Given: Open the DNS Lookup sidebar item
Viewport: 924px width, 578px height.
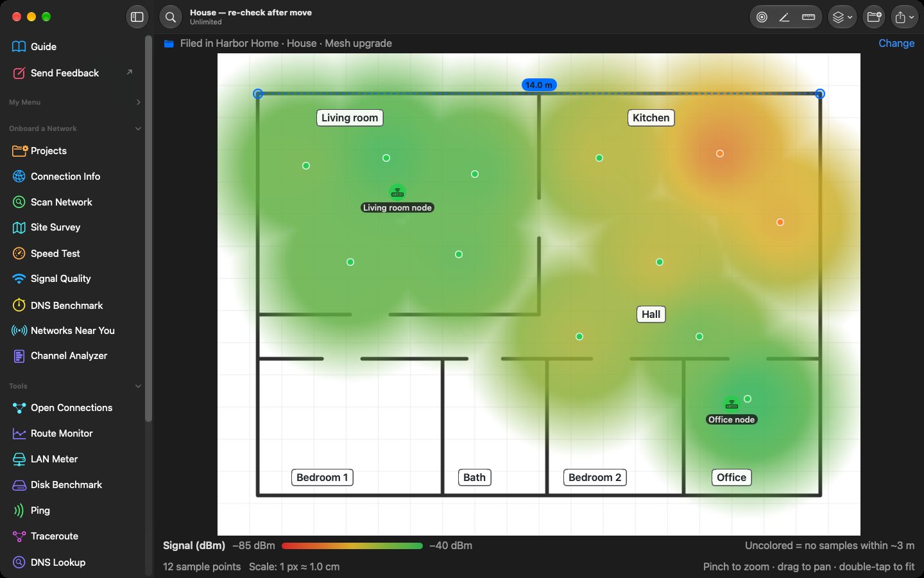Looking at the screenshot, I should click(73, 562).
